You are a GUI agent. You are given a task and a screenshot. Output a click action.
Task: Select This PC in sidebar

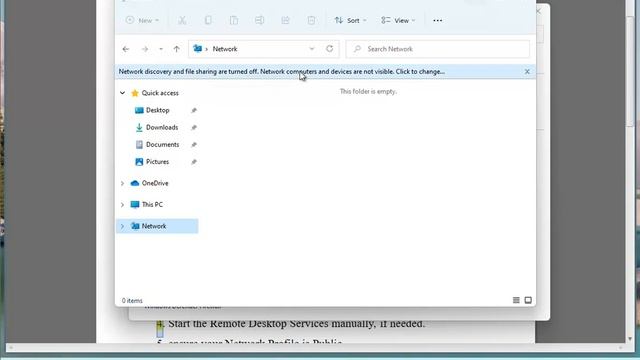[152, 204]
